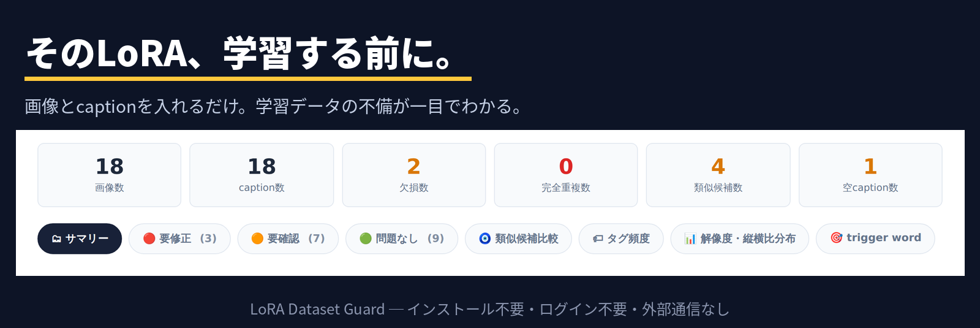Image resolution: width=980 pixels, height=328 pixels.
Task: Click the green circle icon for 問題なし
Action: (x=366, y=238)
